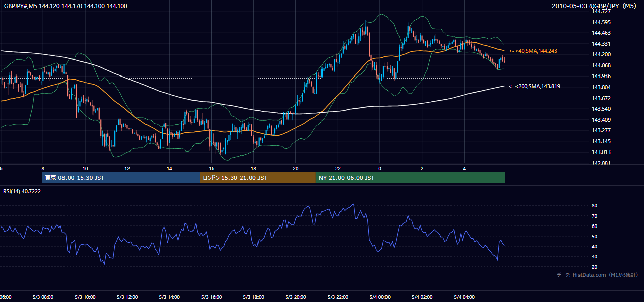Image resolution: width=644 pixels, height=302 pixels.
Task: Click price level 143.936 on the axis
Action: tap(601, 76)
